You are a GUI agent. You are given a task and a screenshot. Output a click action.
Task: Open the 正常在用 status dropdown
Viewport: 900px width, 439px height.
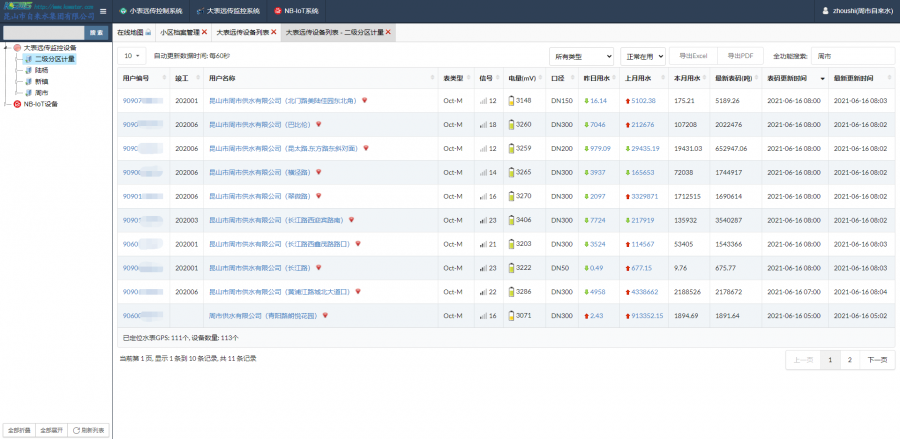[x=642, y=56]
